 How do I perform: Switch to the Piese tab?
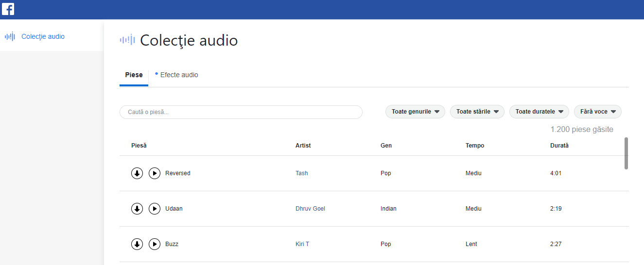click(x=134, y=75)
